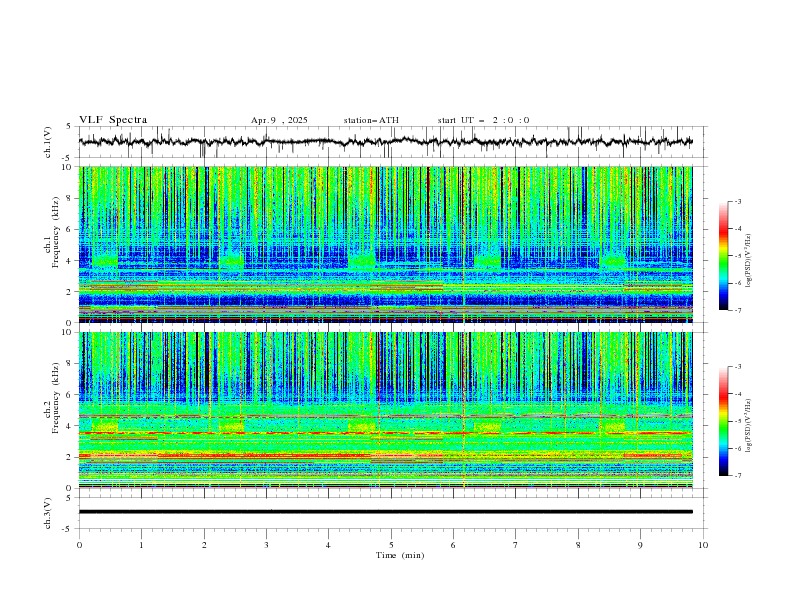Click the ch.2 "Frequency (kHz)" axis label
This screenshot has height=612, width=792.
pyautogui.click(x=56, y=397)
